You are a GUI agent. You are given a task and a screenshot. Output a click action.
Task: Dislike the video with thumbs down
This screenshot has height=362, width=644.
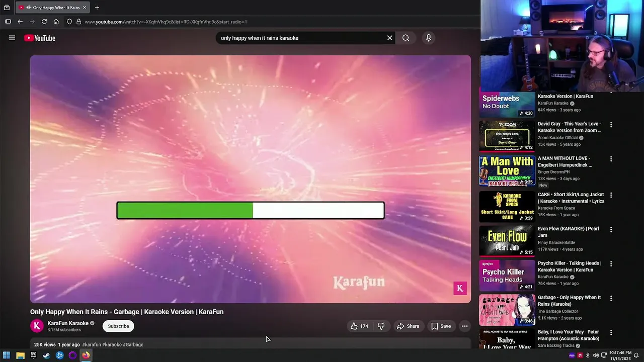pyautogui.click(x=381, y=326)
